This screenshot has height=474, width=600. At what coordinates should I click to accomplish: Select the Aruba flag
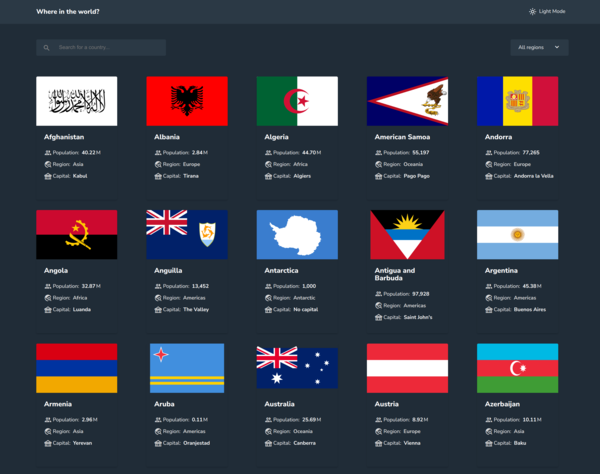[x=187, y=368]
